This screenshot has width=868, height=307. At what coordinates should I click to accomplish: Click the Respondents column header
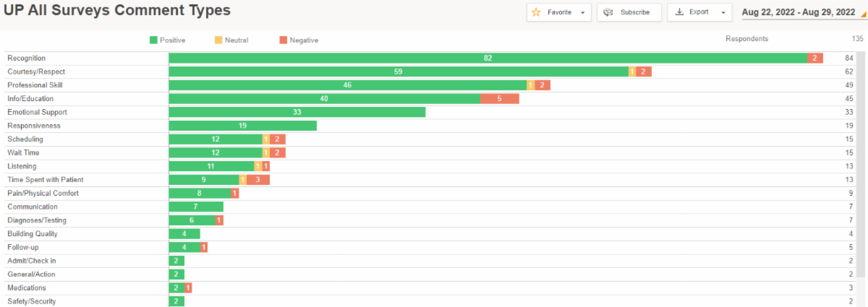coord(746,39)
